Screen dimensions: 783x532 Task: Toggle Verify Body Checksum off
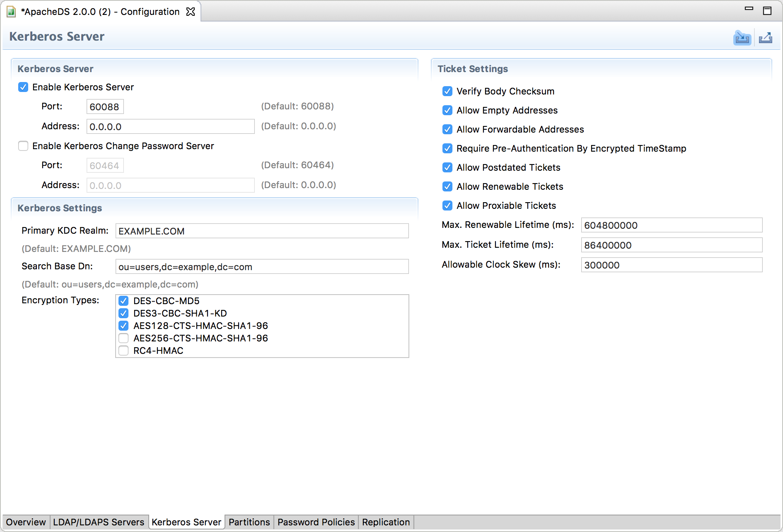point(447,92)
